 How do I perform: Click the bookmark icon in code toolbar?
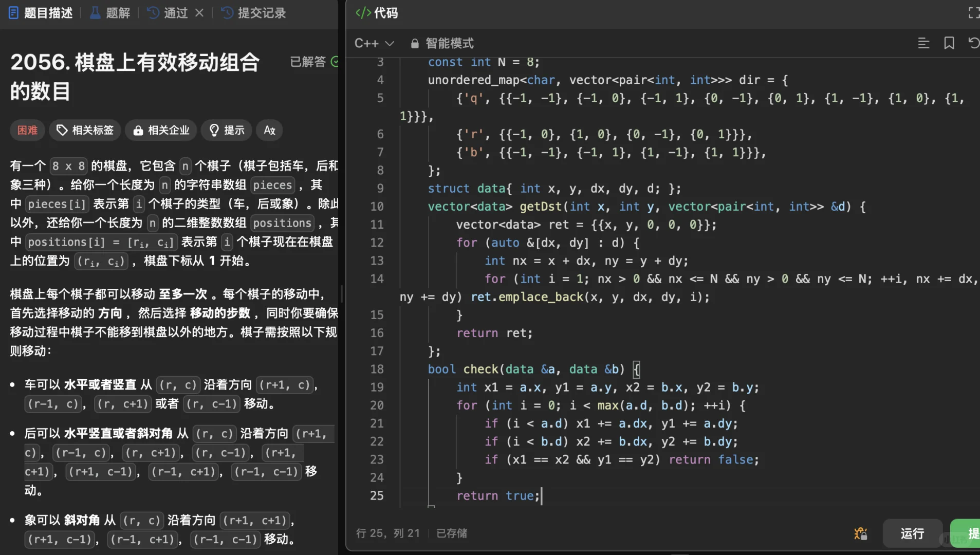pos(949,43)
